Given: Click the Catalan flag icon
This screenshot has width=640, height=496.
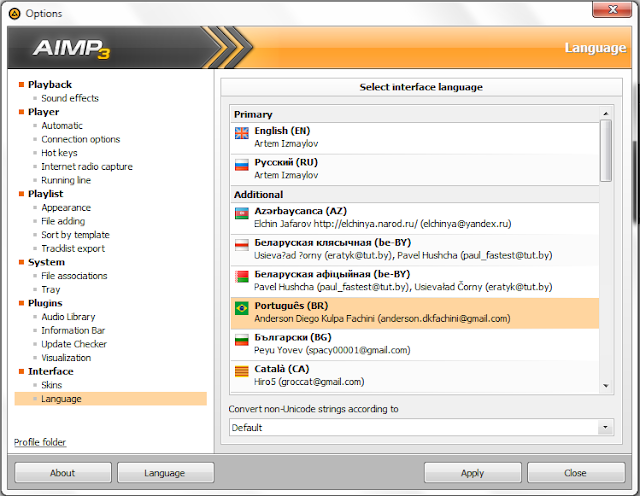Looking at the screenshot, I should click(x=242, y=371).
